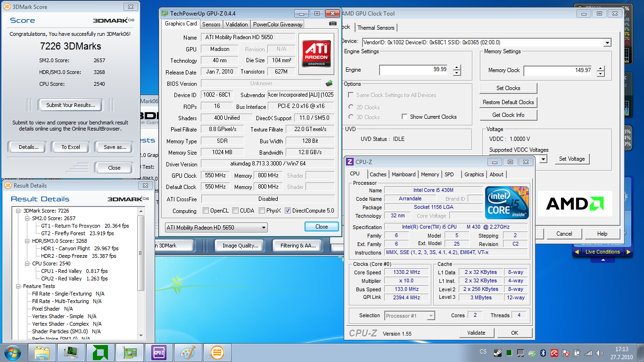Click the network signal tray icon

pos(588,353)
